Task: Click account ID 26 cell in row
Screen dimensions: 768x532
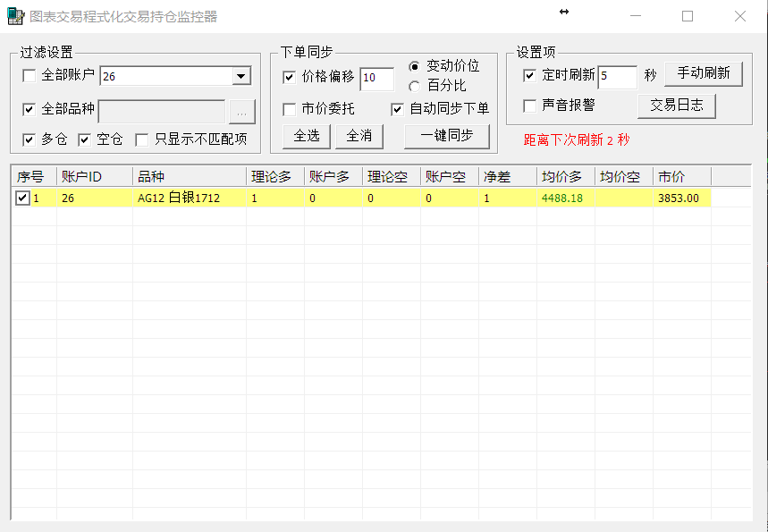Action: click(95, 198)
